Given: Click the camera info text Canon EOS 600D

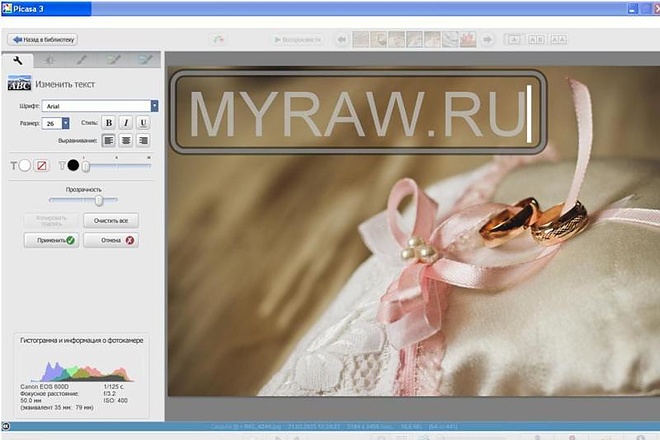Looking at the screenshot, I should coord(44,387).
